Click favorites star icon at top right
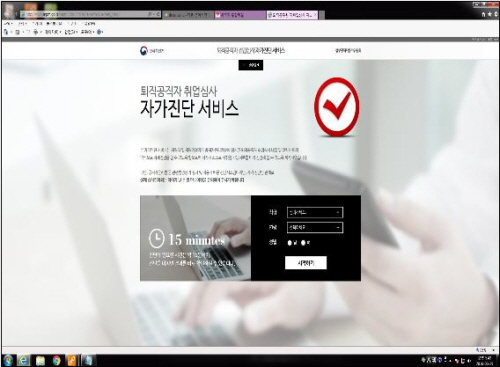500x367 pixels. click(490, 14)
